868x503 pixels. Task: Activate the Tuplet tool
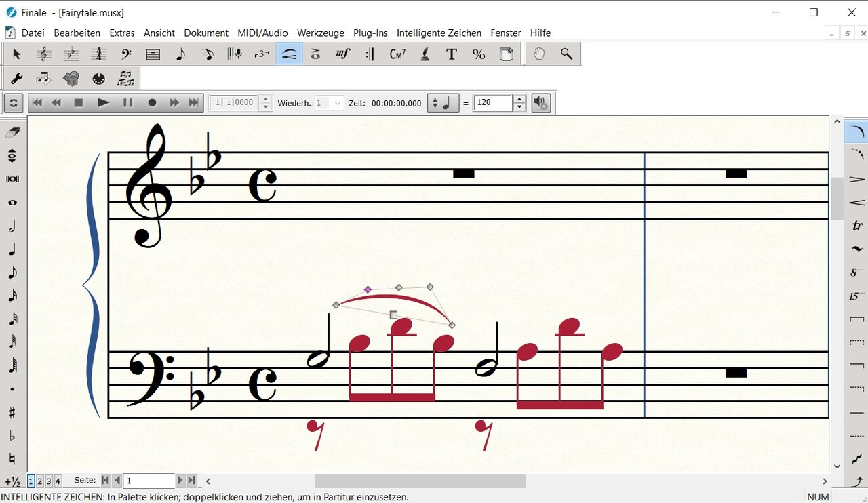[x=261, y=54]
